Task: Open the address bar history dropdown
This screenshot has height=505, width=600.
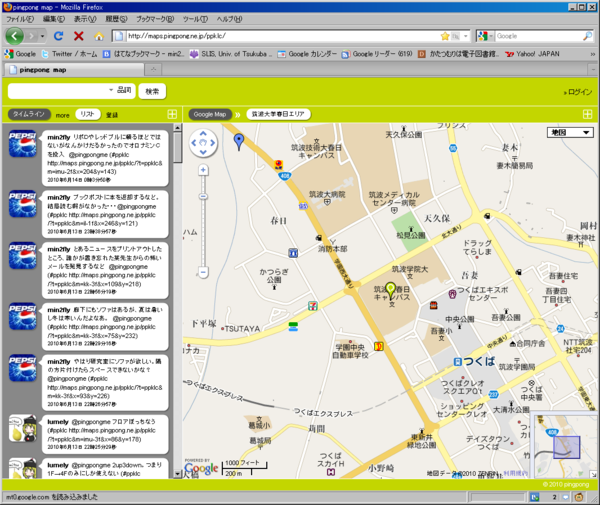Action: click(x=466, y=36)
